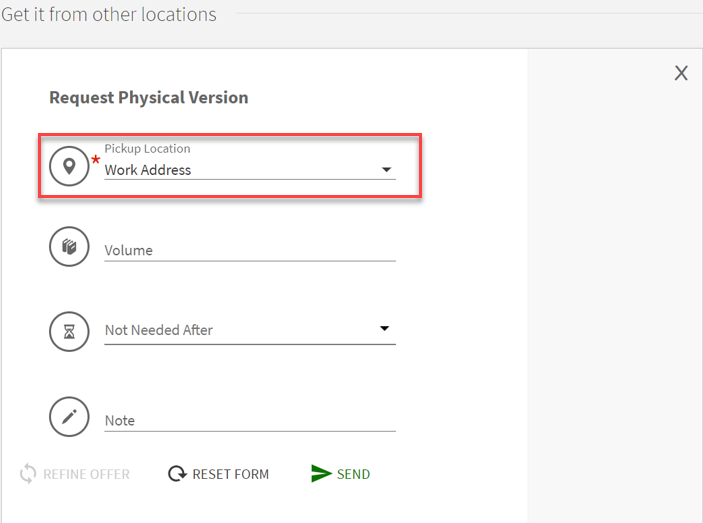This screenshot has height=523, width=703.
Task: Click the hourglass icon beside Not Needed After
Action: (x=69, y=331)
